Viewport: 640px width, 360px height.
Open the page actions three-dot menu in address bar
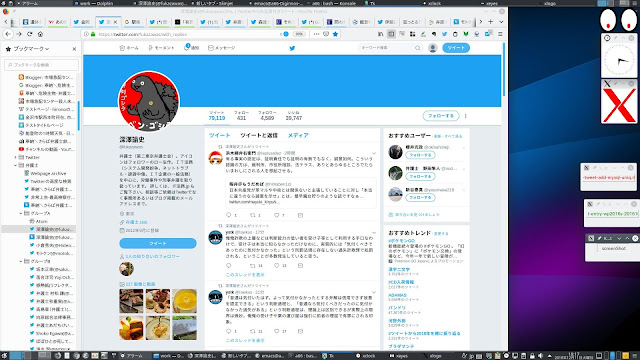tap(316, 34)
